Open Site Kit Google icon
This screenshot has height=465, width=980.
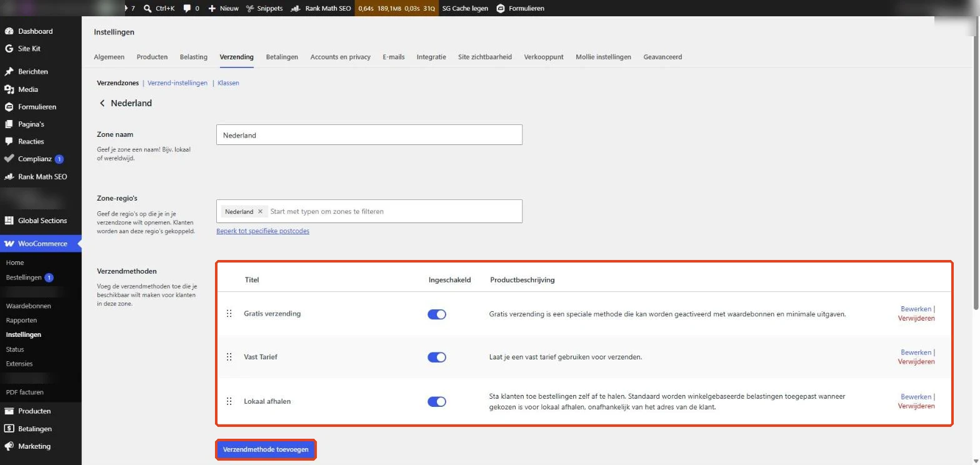pos(9,49)
